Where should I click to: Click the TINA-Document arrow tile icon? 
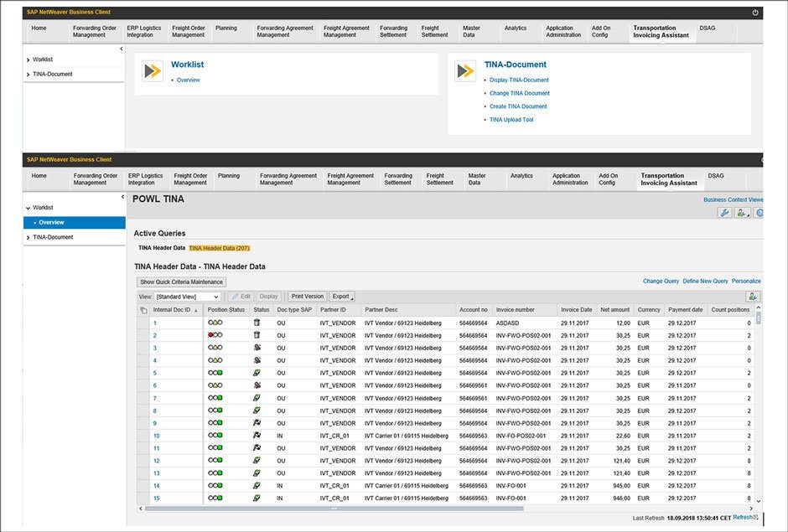465,71
